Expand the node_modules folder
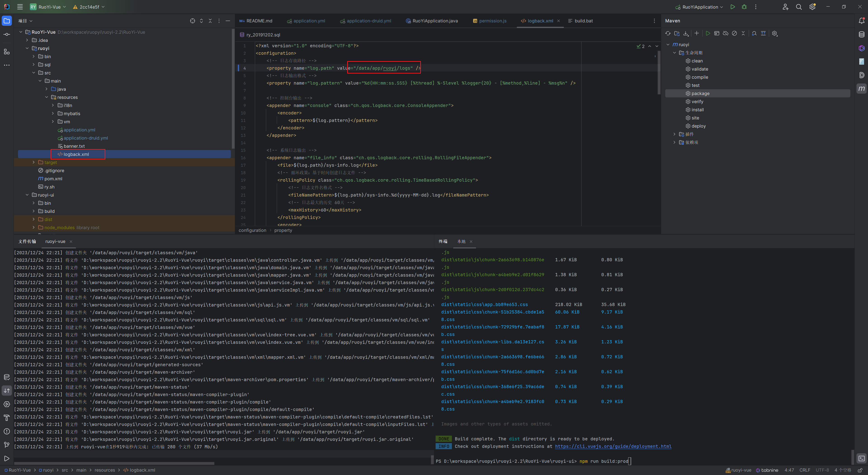Screen dimensions: 868x475 click(x=34, y=228)
